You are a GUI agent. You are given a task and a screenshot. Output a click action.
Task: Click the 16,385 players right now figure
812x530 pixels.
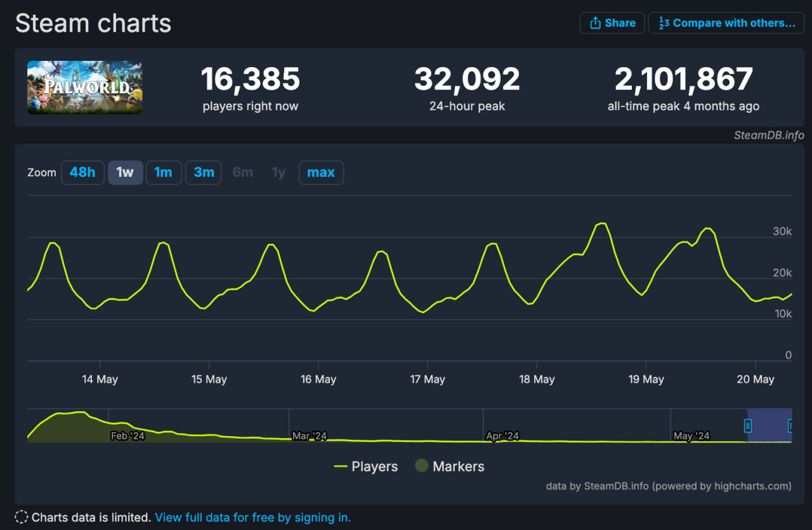251,79
